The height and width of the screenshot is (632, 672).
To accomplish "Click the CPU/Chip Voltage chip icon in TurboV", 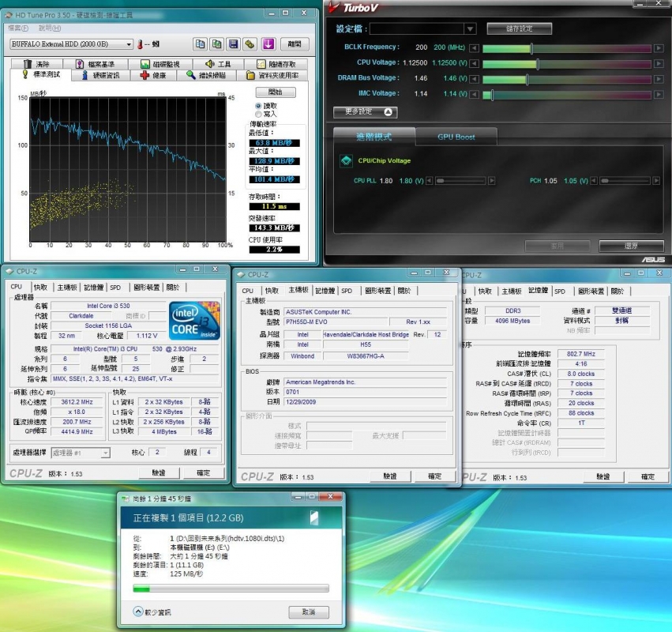I will coord(346,160).
